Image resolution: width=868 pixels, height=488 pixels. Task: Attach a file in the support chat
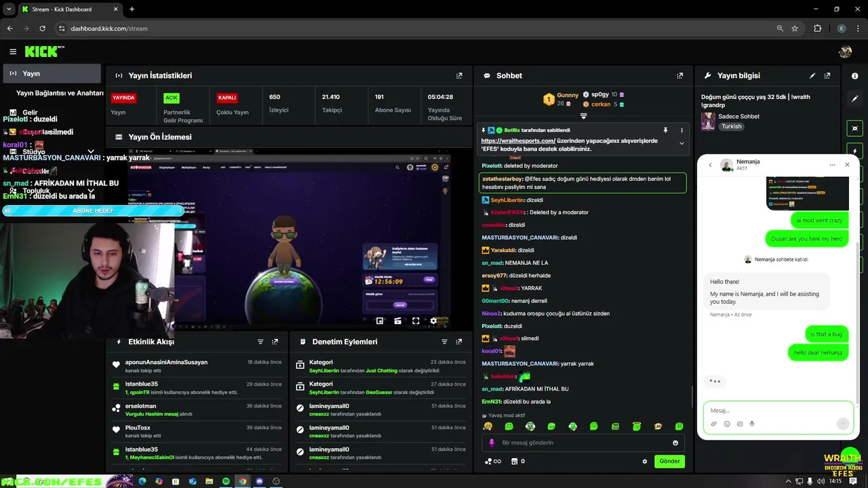click(713, 424)
